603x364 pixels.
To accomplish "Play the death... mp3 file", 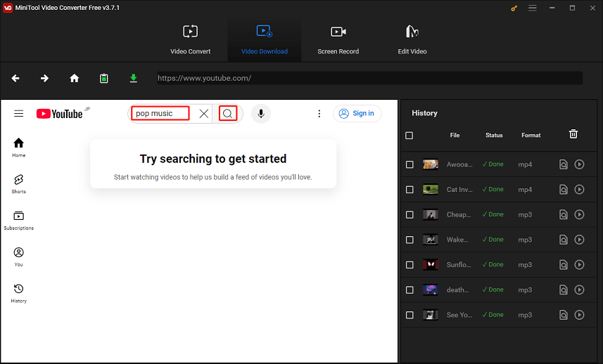I will [580, 290].
